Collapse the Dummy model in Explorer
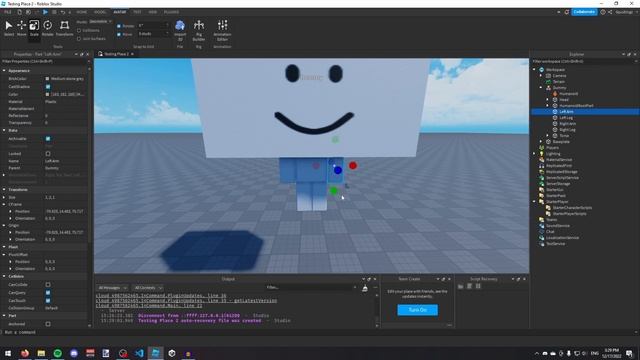This screenshot has width=640, height=360. [541, 88]
